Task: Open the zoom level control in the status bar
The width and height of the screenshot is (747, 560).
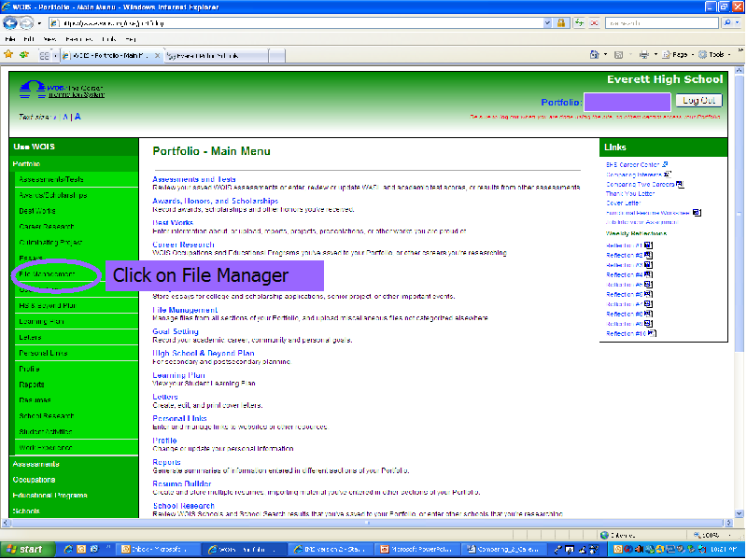Action: (x=712, y=535)
